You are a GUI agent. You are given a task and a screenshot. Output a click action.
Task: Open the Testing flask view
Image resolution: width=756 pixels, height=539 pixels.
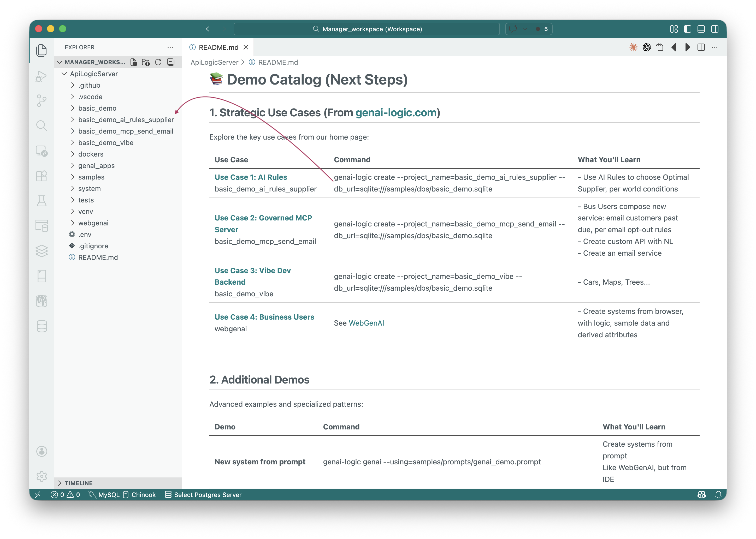42,201
